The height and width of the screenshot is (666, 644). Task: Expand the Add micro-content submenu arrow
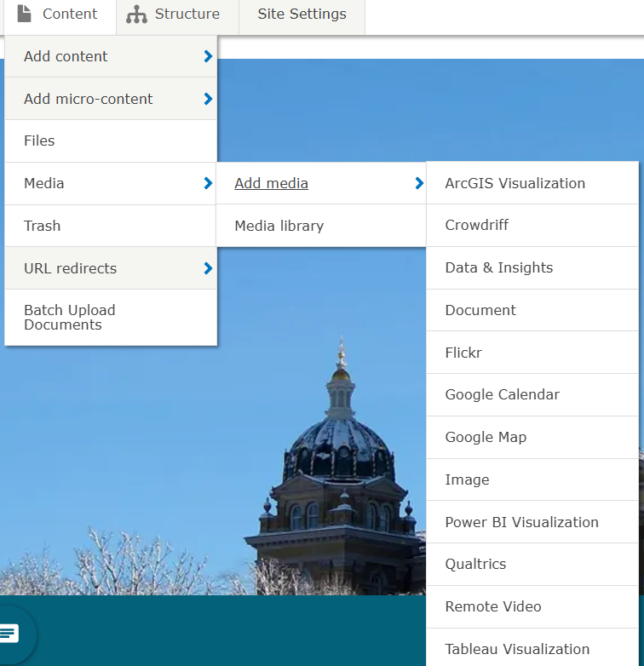click(208, 99)
